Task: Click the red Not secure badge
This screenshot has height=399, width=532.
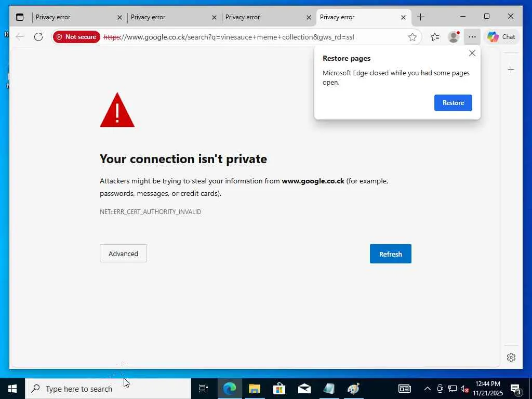Action: [x=76, y=37]
